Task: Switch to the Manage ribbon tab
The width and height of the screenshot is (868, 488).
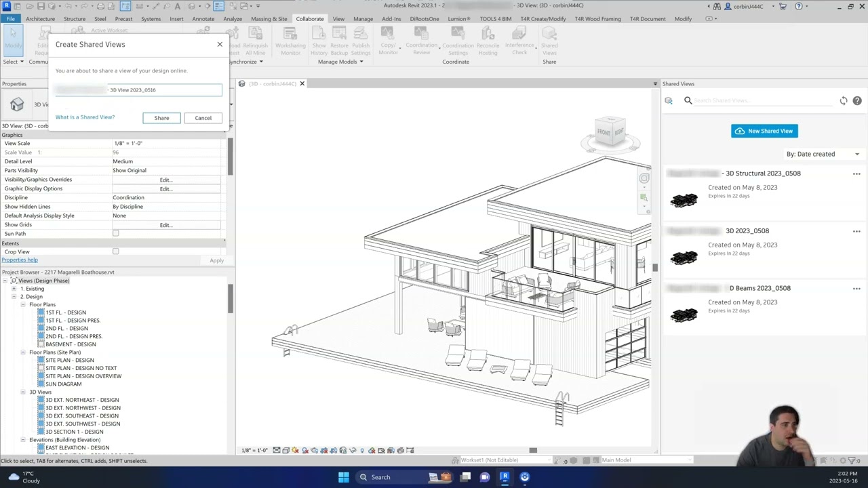Action: (x=363, y=19)
